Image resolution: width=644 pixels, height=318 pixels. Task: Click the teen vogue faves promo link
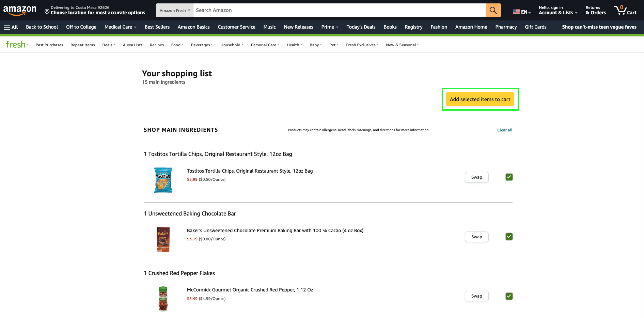pyautogui.click(x=599, y=27)
